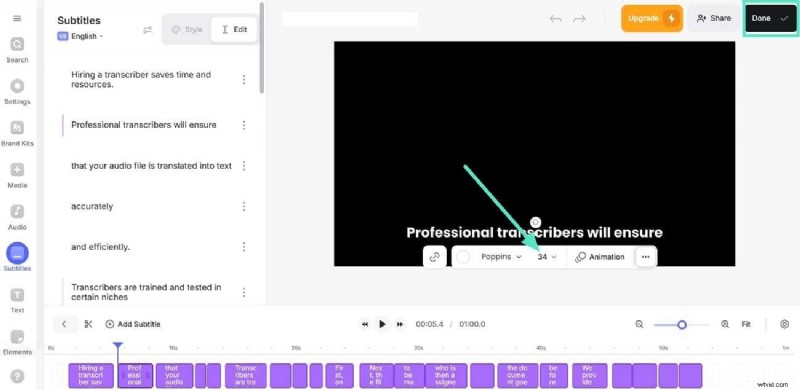Open the Poppins font dropdown

click(501, 257)
